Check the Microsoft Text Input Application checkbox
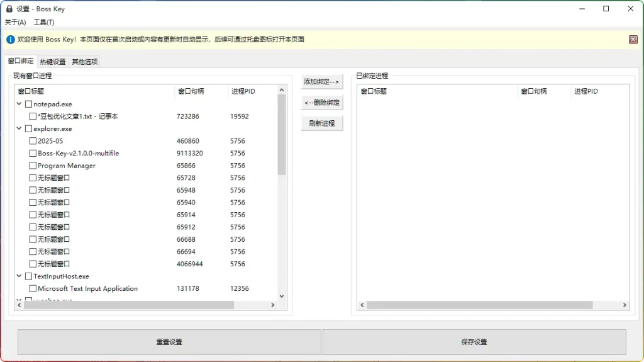The width and height of the screenshot is (644, 362). (33, 289)
